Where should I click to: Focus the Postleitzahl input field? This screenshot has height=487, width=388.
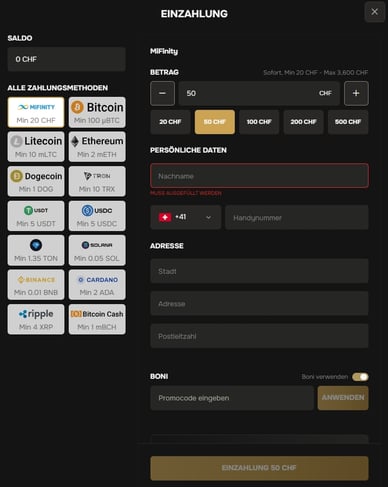(x=259, y=336)
